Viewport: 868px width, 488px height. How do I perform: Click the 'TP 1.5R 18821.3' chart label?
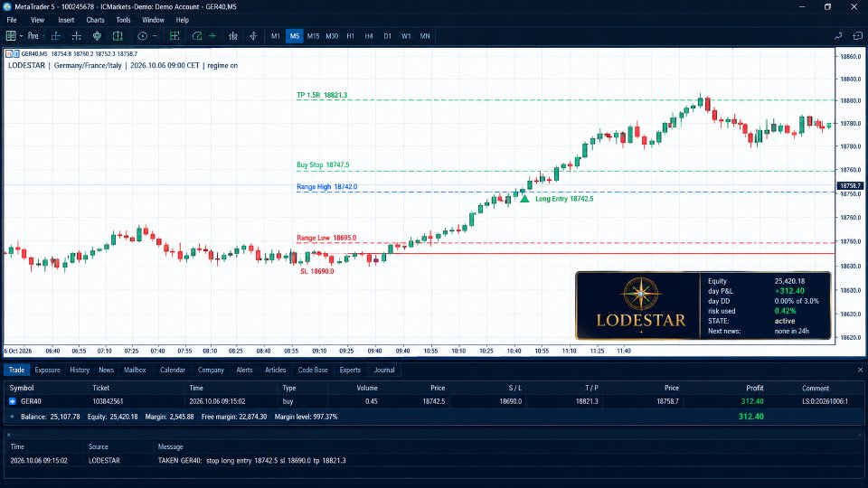pos(322,95)
